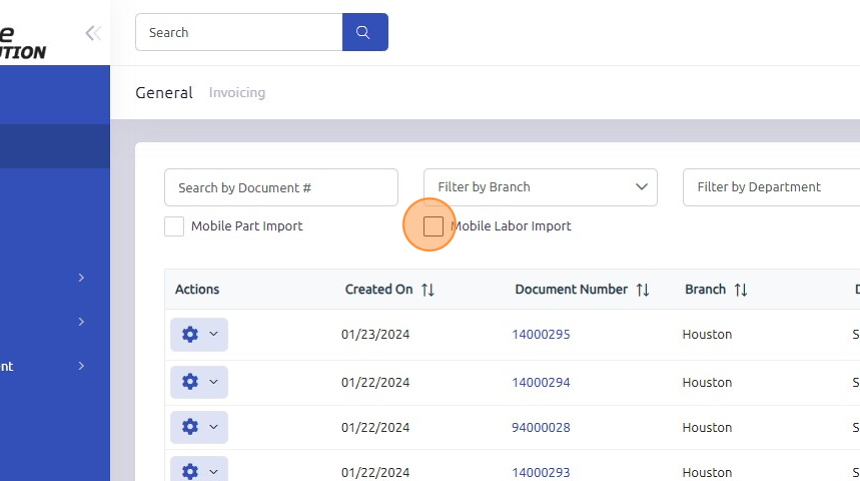Click the Search by Document # field
860x481 pixels.
pyautogui.click(x=281, y=187)
